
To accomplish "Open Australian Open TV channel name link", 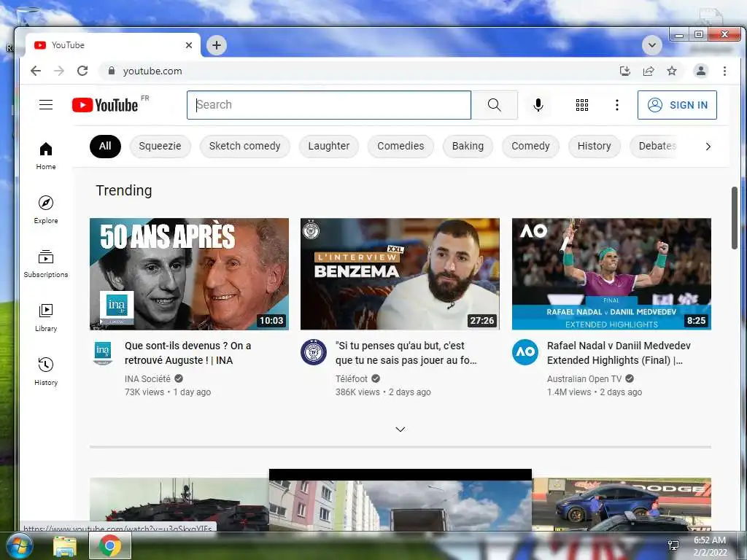I will pyautogui.click(x=584, y=379).
